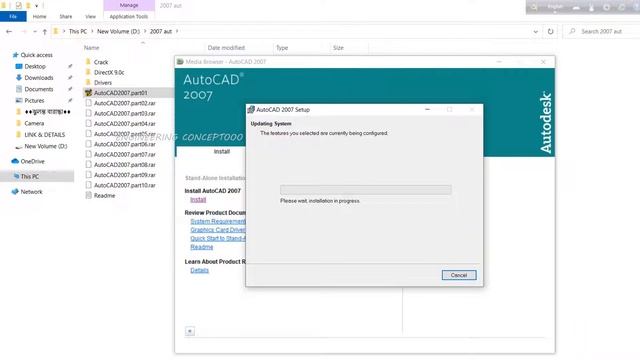Open the Camera folder in sidebar
Screen dimensions: 640x360
click(x=34, y=123)
